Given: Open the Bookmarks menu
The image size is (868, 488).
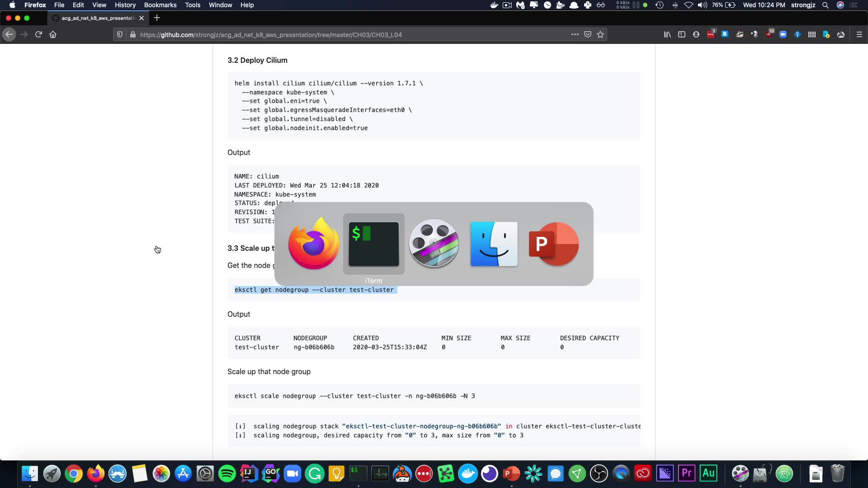Looking at the screenshot, I should coord(160,5).
